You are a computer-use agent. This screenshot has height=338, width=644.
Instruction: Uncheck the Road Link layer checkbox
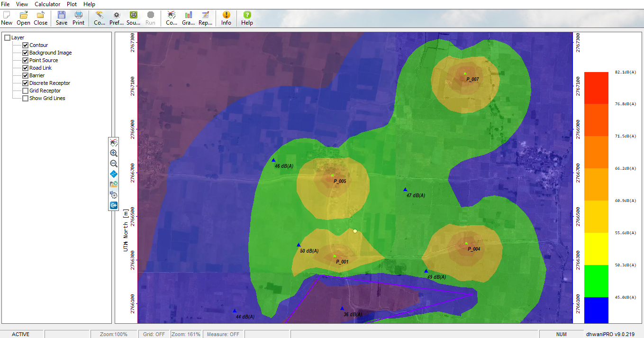26,68
